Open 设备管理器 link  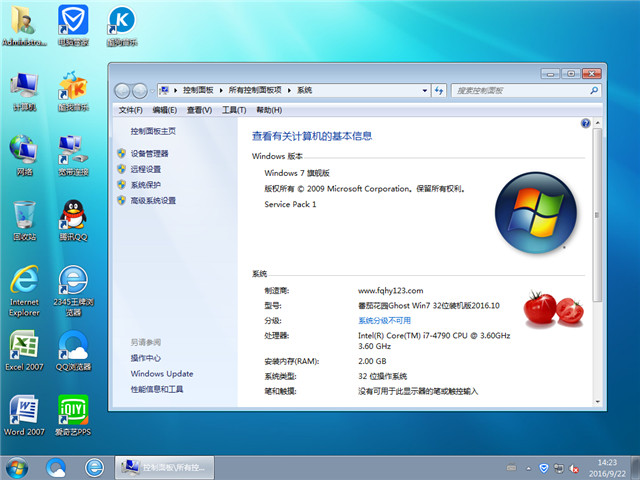[149, 153]
